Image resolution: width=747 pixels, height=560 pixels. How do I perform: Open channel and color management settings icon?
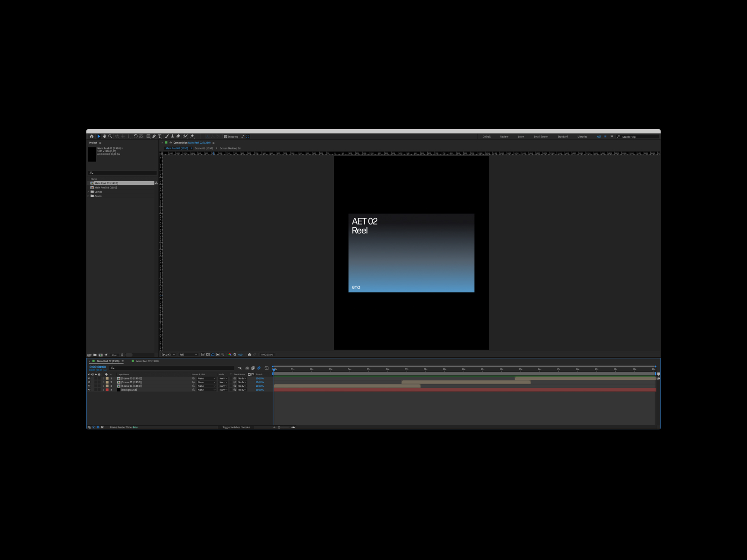[230, 355]
